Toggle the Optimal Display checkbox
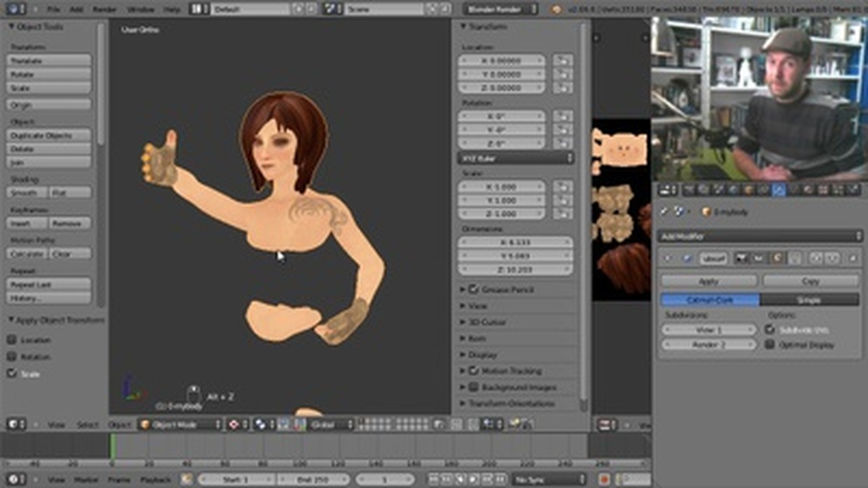This screenshot has height=488, width=868. [770, 345]
